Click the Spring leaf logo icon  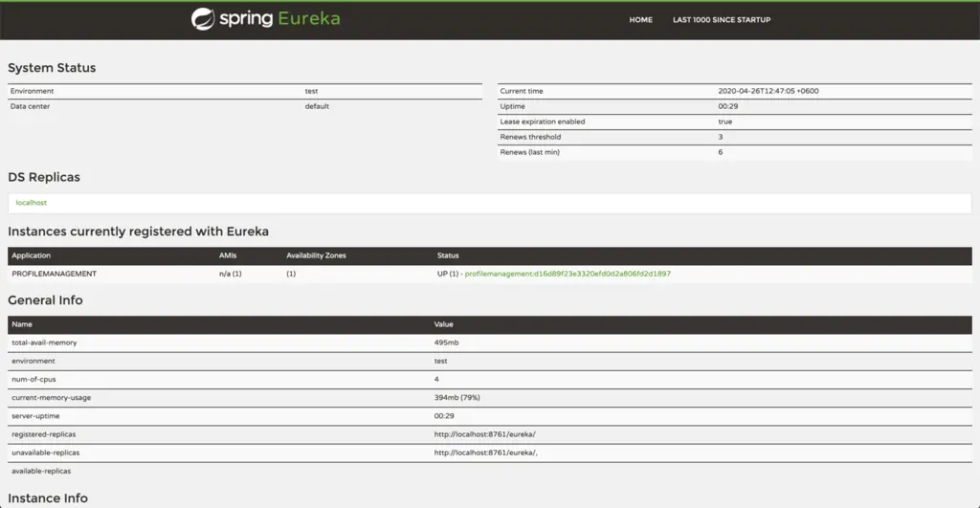click(203, 19)
